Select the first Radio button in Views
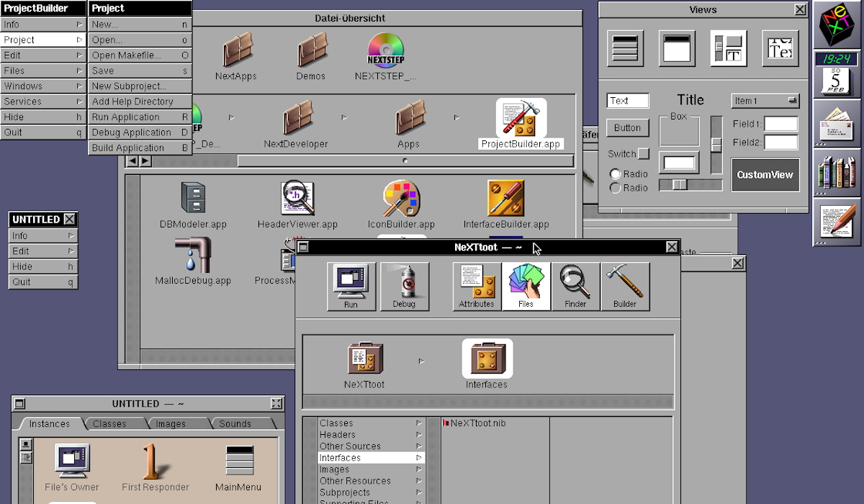The width and height of the screenshot is (864, 504). pyautogui.click(x=616, y=174)
